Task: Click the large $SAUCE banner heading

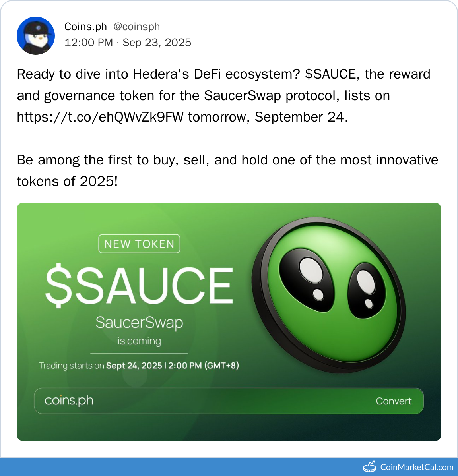Action: pyautogui.click(x=139, y=285)
